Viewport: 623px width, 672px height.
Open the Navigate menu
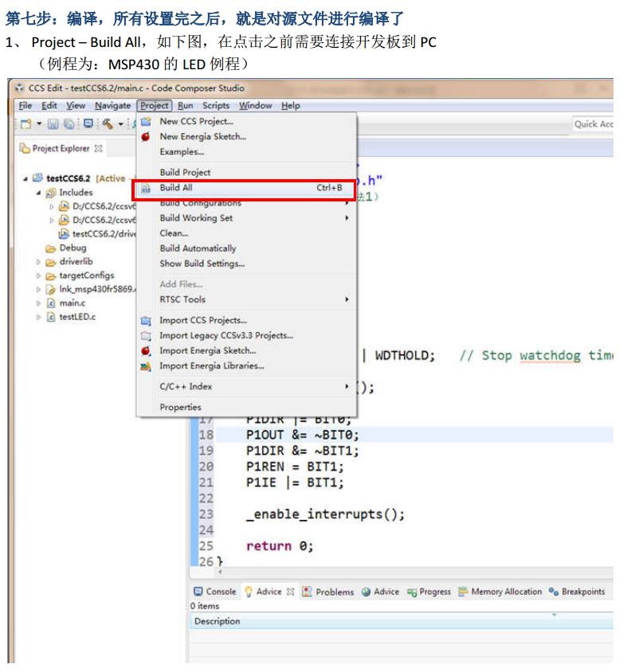coord(112,105)
